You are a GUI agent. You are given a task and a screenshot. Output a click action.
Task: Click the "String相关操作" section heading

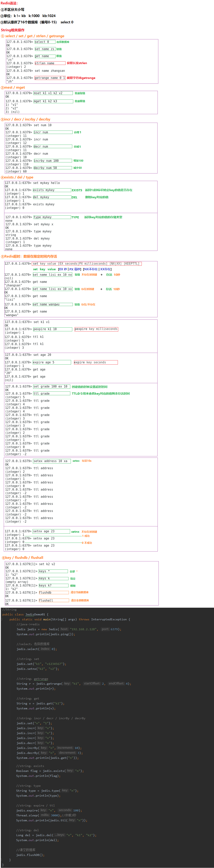pos(12,30)
